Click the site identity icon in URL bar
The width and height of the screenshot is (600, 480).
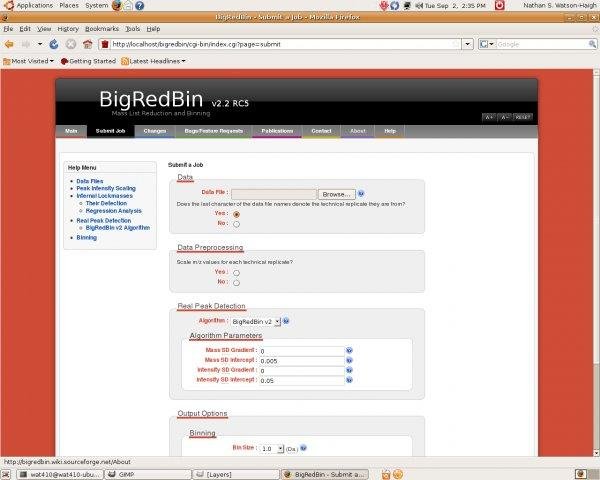(105, 44)
